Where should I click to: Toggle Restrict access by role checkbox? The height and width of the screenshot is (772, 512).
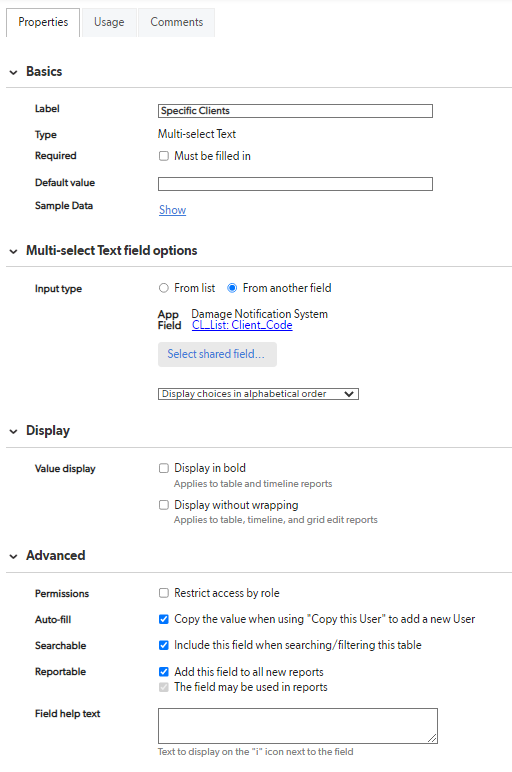(163, 593)
